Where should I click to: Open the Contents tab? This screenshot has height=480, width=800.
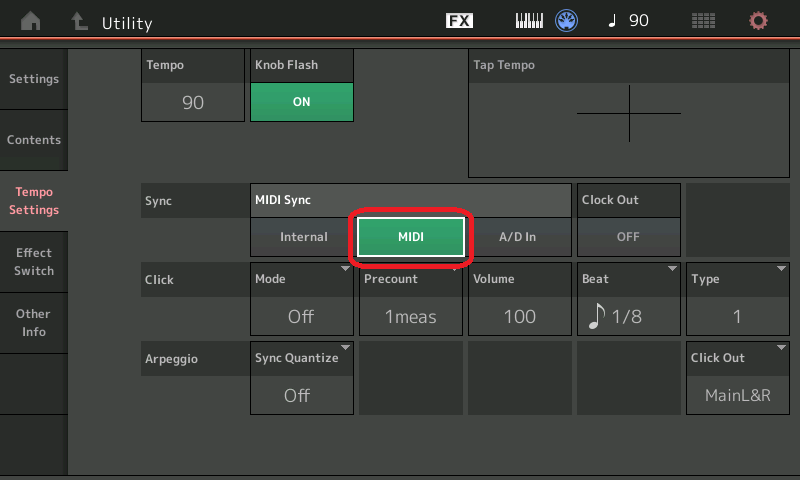point(34,140)
